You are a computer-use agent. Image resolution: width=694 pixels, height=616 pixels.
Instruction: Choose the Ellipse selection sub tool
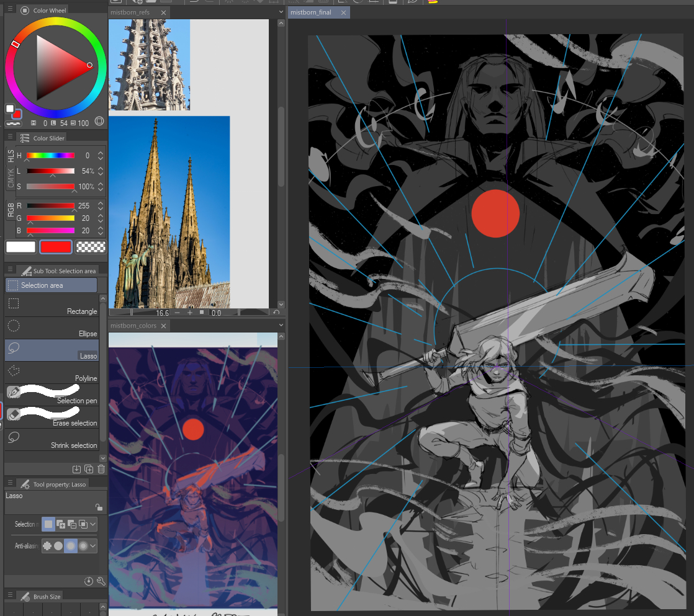tap(52, 326)
